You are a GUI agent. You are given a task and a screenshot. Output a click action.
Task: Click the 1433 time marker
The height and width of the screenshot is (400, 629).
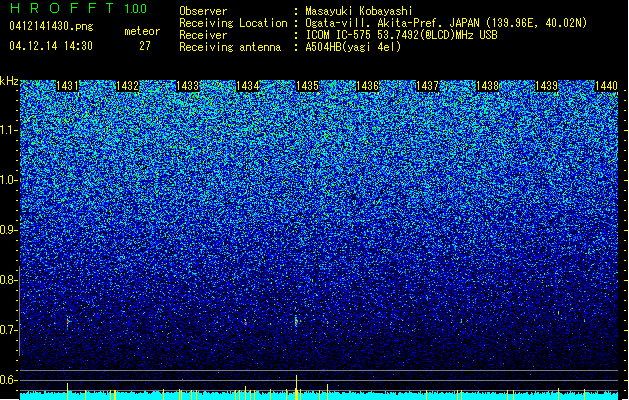pyautogui.click(x=187, y=86)
